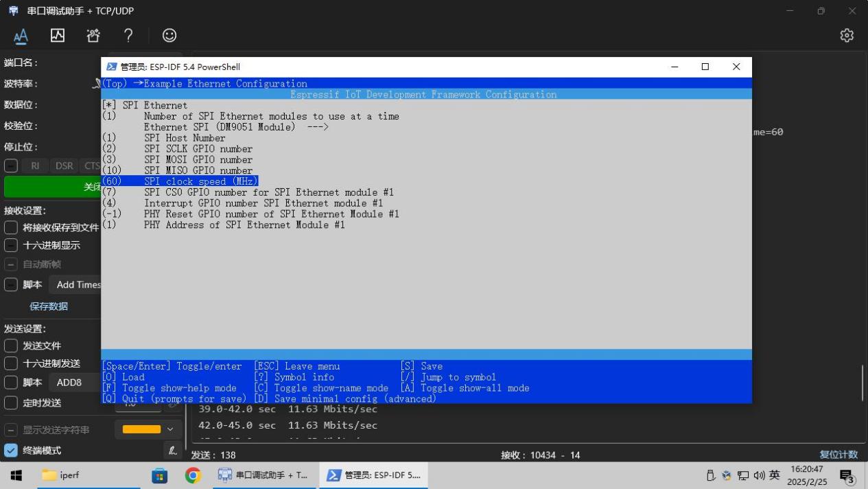868x489 pixels.
Task: Toggle the RI signal button
Action: pos(34,166)
